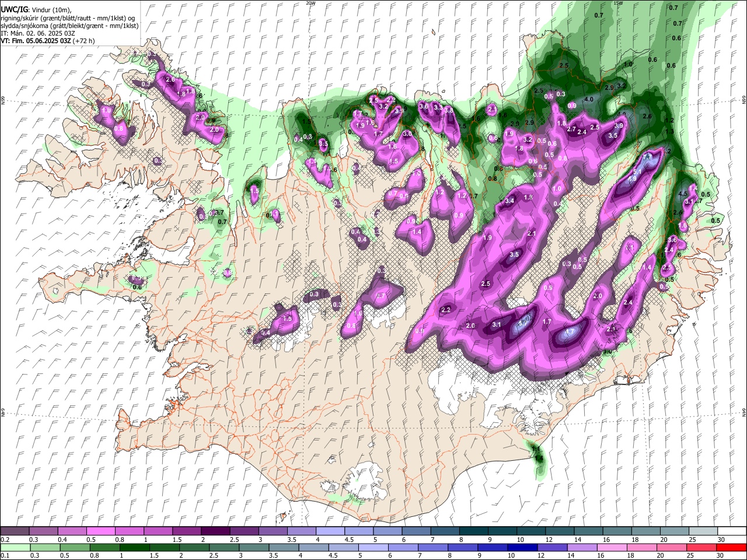Image resolution: width=747 pixels, height=560 pixels.
Task: Pick the 2 green-gray rain legend swatch
Action: [194, 547]
